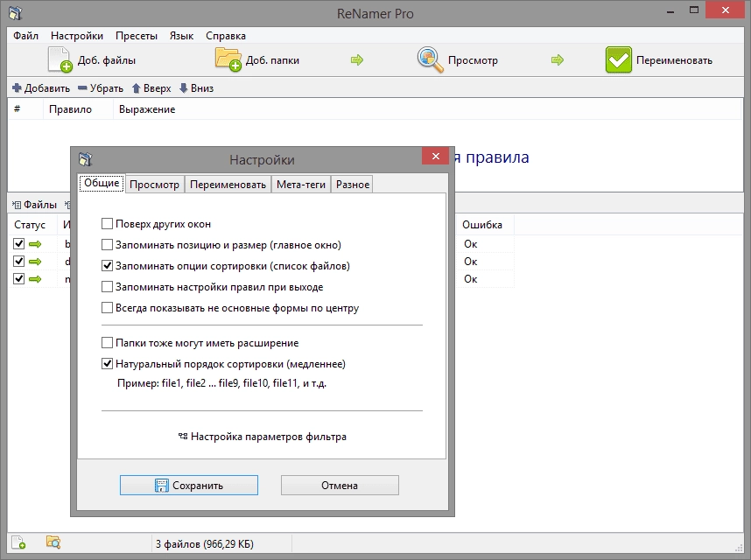Click the Файлы panel list icon

pyautogui.click(x=17, y=205)
